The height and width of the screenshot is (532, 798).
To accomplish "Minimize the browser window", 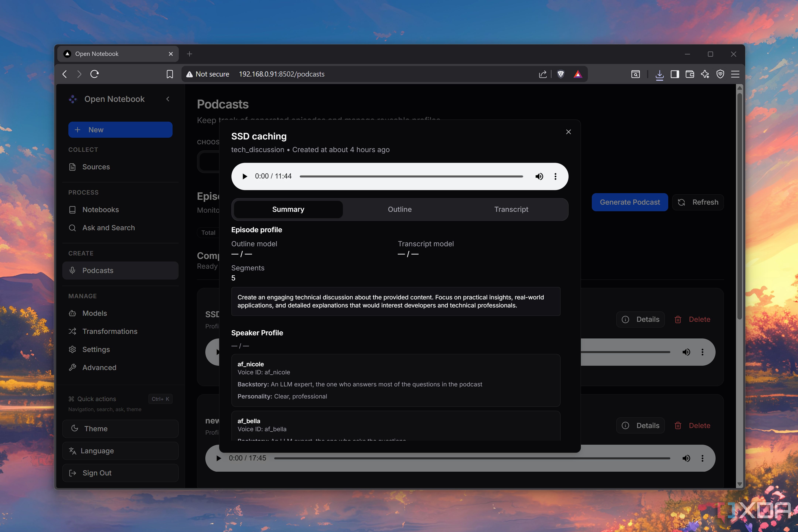I will (687, 54).
